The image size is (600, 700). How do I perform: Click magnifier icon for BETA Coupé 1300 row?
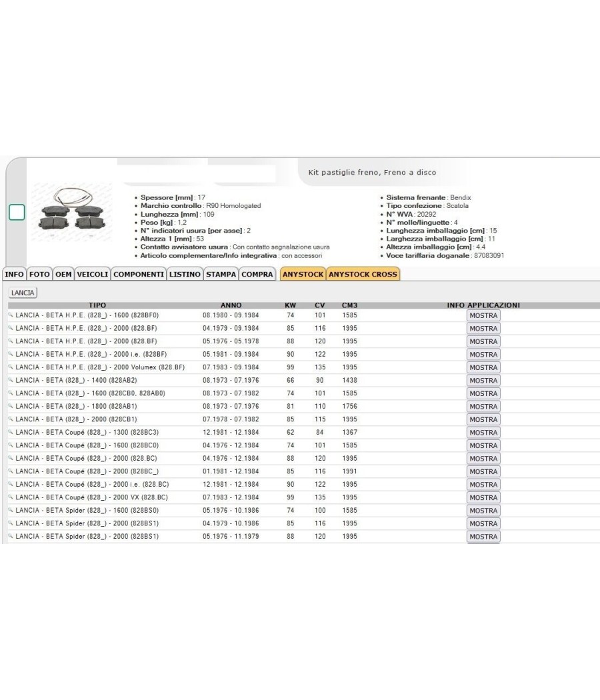pyautogui.click(x=11, y=432)
